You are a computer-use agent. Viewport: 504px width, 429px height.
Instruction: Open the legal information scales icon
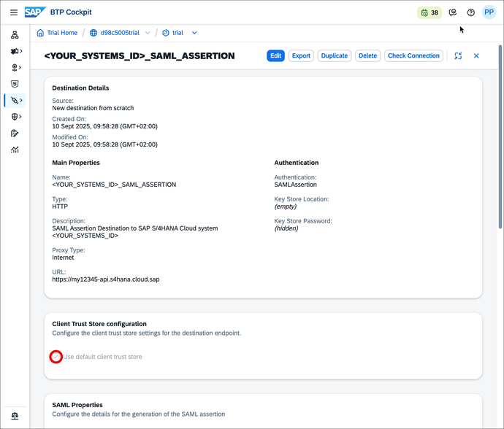[15, 416]
